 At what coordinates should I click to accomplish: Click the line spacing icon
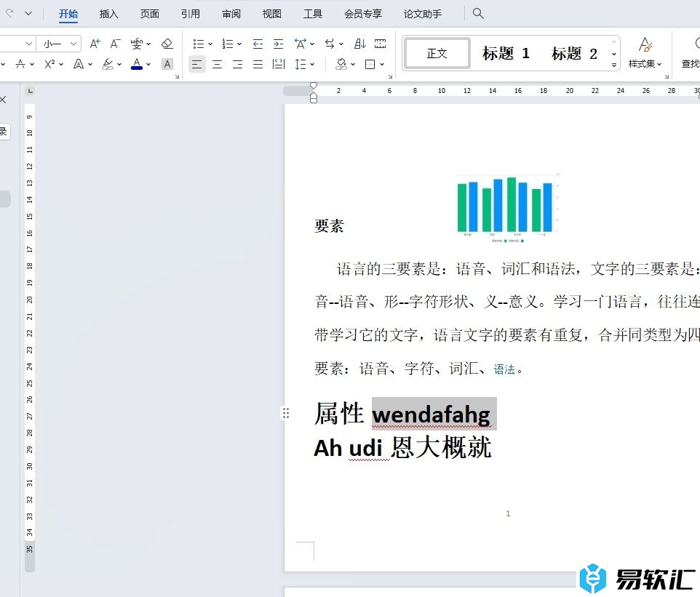point(301,65)
